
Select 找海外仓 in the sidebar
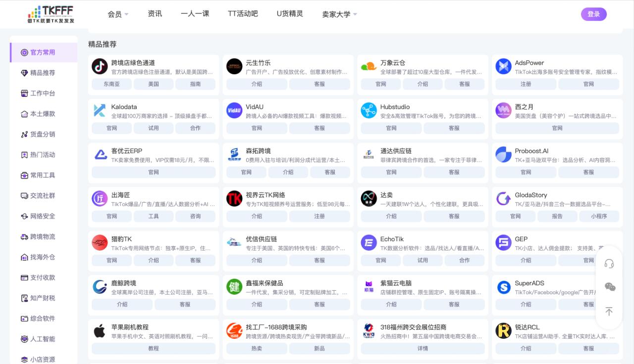(44, 257)
